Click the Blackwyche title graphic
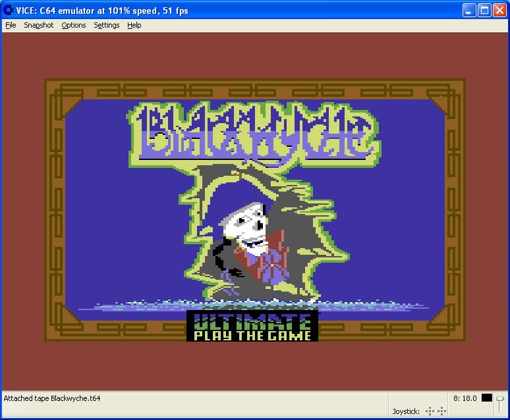The width and height of the screenshot is (510, 420). tap(253, 134)
